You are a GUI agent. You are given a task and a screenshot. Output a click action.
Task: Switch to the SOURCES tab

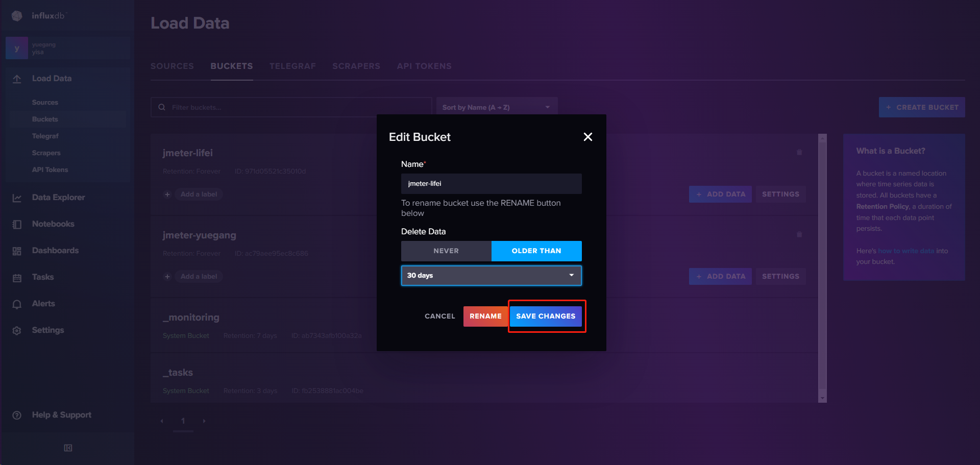172,66
